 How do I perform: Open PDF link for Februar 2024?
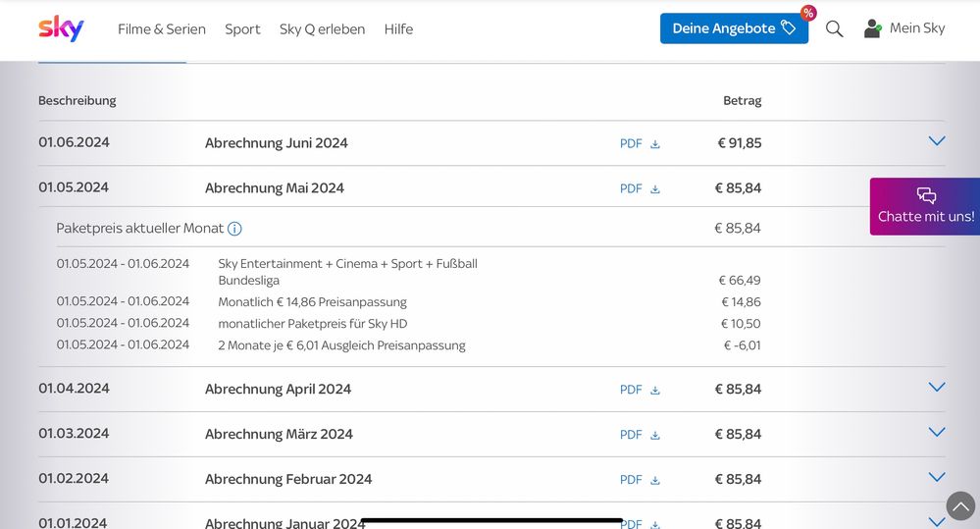[x=631, y=480]
